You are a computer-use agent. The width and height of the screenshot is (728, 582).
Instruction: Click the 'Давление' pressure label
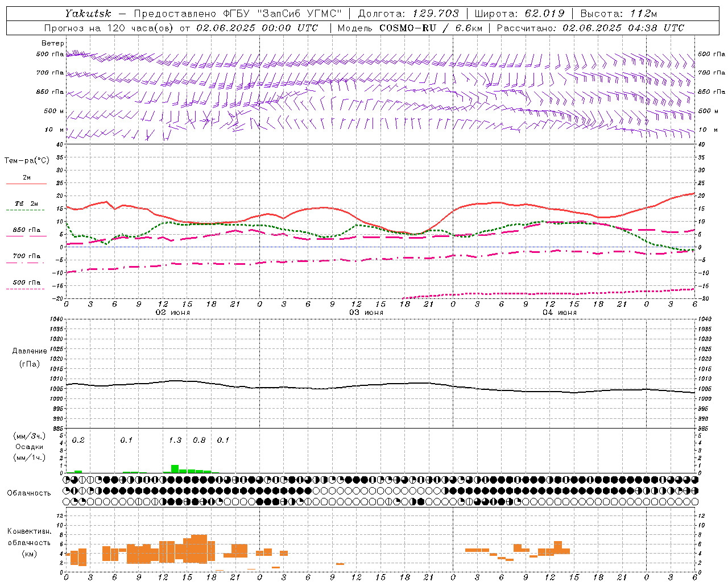tap(30, 351)
